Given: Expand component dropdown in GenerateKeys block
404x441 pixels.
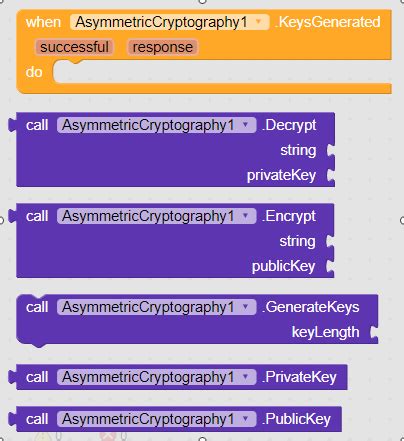Looking at the screenshot, I should tap(156, 307).
